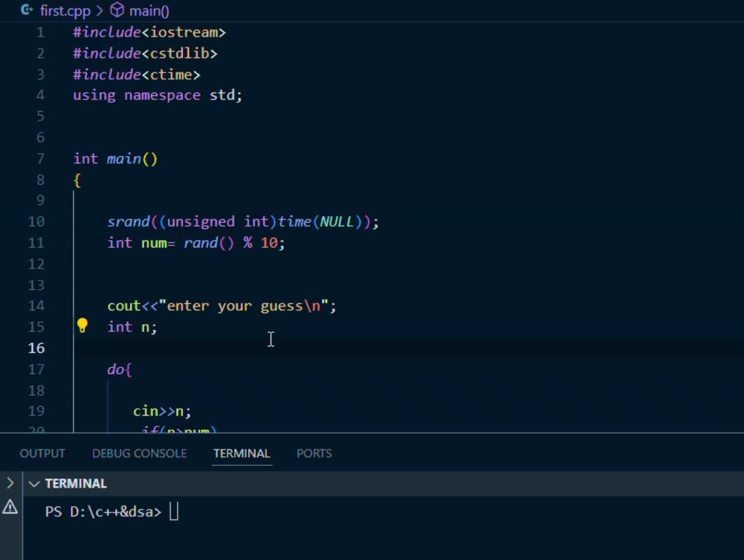Click the 'rand() % 10' expression
Image resolution: width=744 pixels, height=560 pixels.
click(230, 243)
